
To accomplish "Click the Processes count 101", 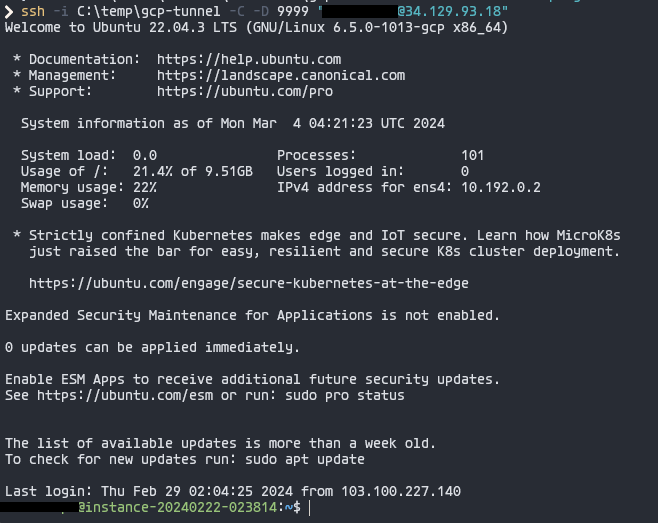I will [x=472, y=155].
